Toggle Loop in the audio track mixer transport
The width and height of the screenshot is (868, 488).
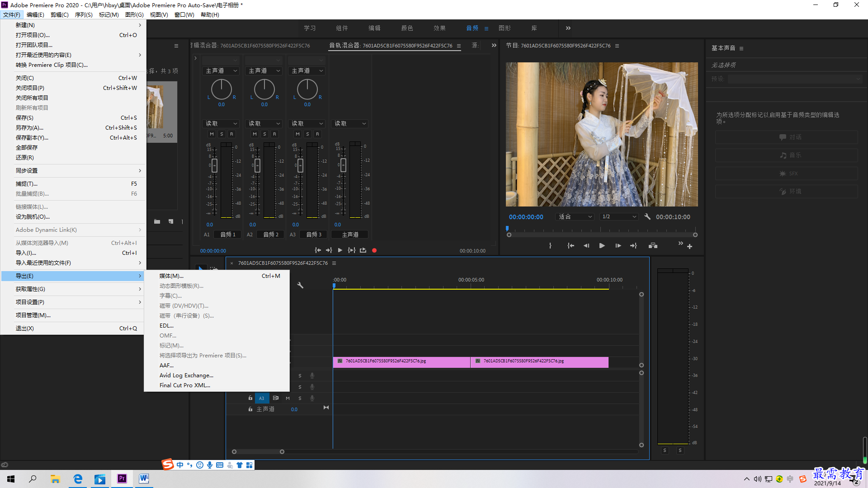363,250
